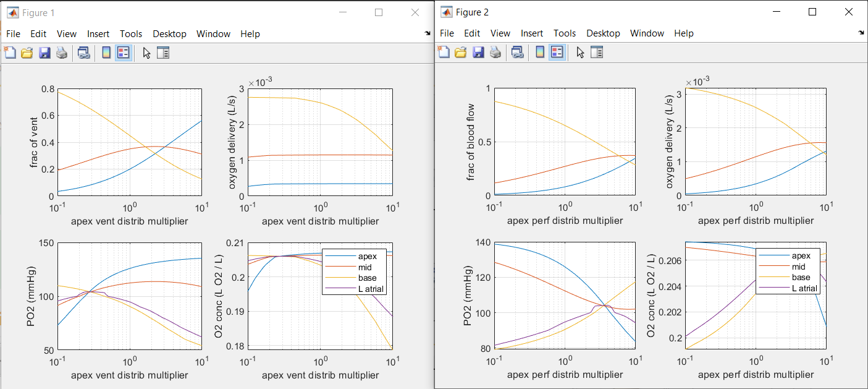Image resolution: width=868 pixels, height=389 pixels.
Task: Open Insert menu in Figure 1
Action: coord(98,34)
